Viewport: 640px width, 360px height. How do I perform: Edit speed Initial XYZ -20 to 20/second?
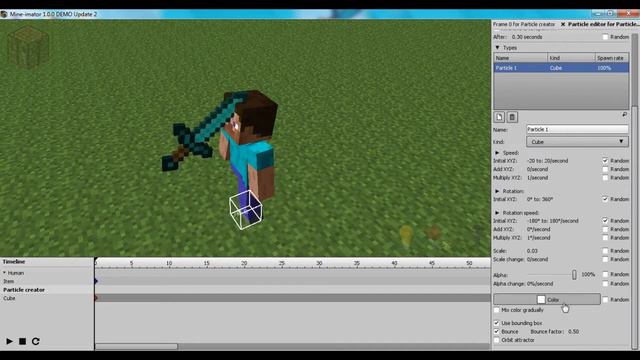coord(547,161)
